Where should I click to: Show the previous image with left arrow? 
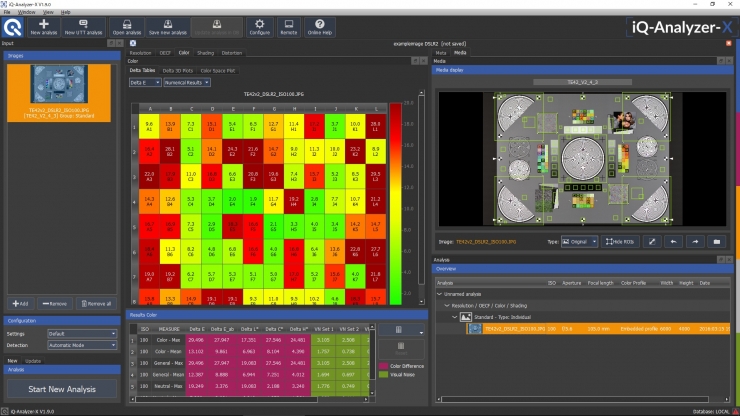pos(673,242)
